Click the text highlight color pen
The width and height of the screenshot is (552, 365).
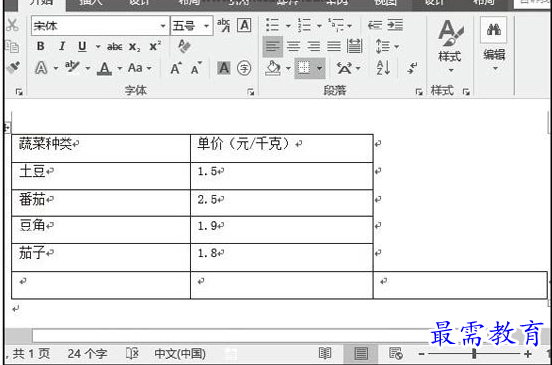pos(72,67)
